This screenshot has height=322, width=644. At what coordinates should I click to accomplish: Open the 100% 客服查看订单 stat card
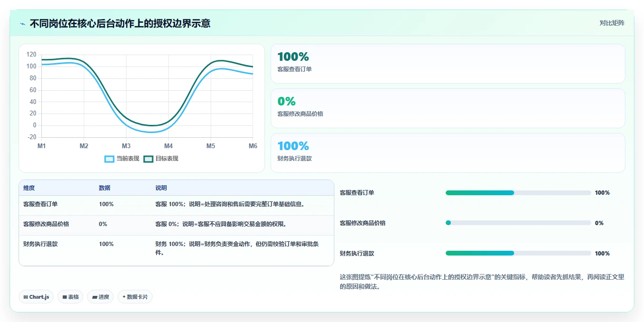(448, 64)
